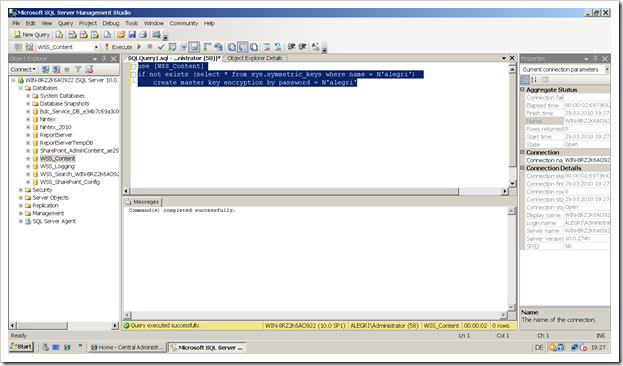Toggle Alphabetical sort in Properties

tap(534, 80)
